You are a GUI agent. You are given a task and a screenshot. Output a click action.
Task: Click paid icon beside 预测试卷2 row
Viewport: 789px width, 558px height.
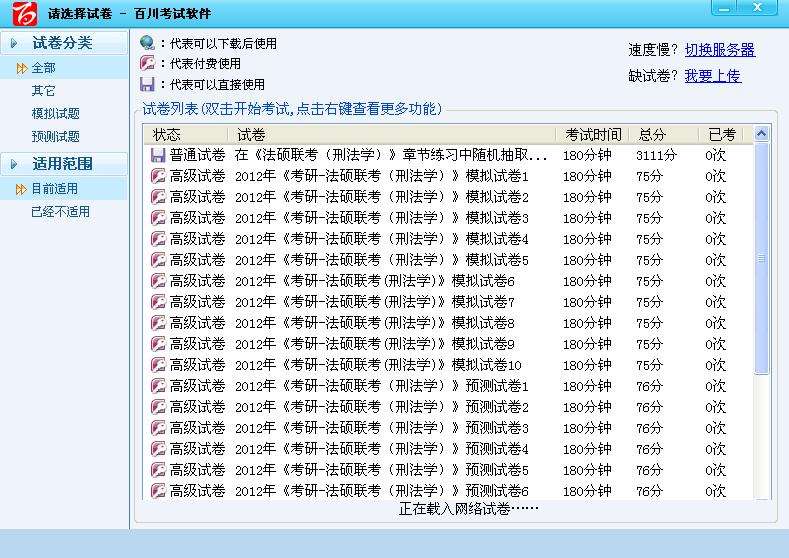click(158, 407)
